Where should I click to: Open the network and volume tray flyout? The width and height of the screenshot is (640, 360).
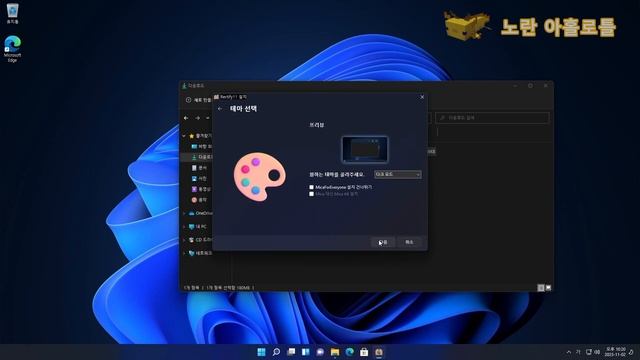(x=593, y=352)
